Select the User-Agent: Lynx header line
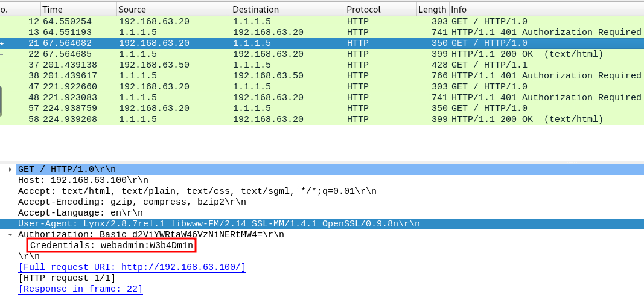The height and width of the screenshot is (297, 644). click(218, 224)
